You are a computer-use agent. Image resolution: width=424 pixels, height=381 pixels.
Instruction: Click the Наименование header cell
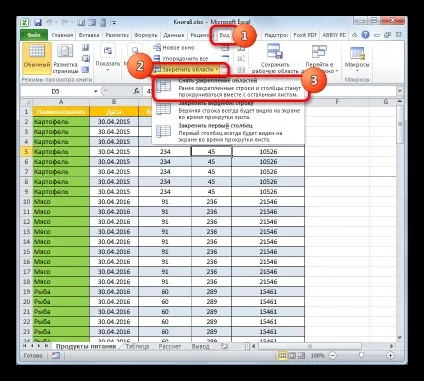pos(61,112)
